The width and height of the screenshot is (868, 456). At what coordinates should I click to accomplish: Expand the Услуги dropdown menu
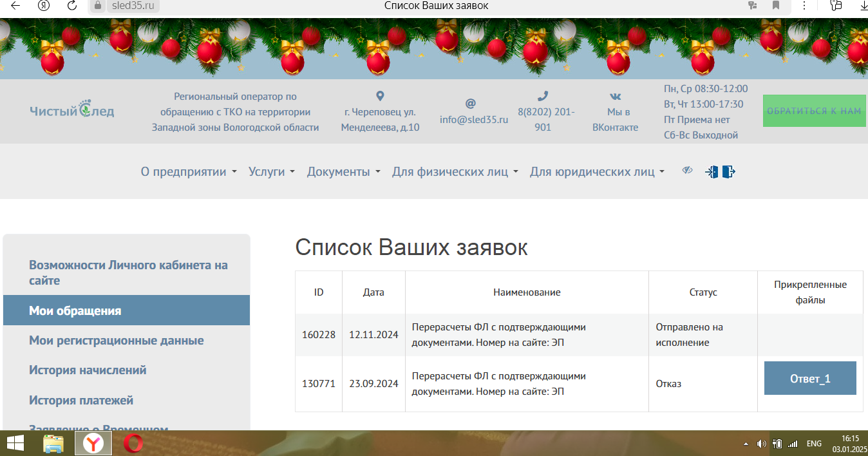(x=272, y=172)
